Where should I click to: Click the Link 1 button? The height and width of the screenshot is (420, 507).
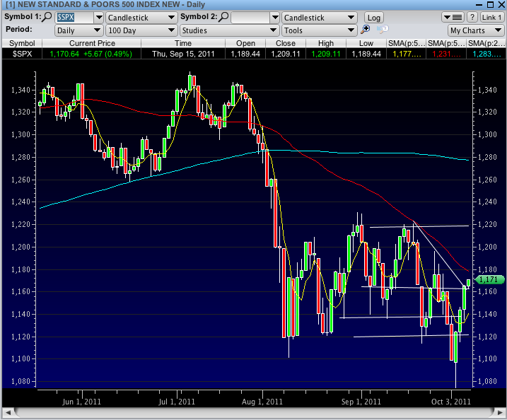click(491, 17)
